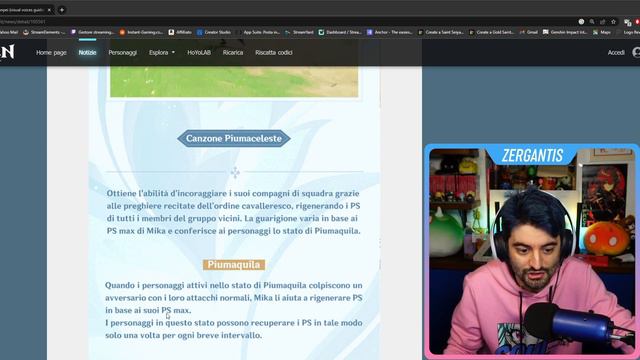Image resolution: width=640 pixels, height=360 pixels.
Task: Select the Notizie navigation tab
Action: coord(87,53)
